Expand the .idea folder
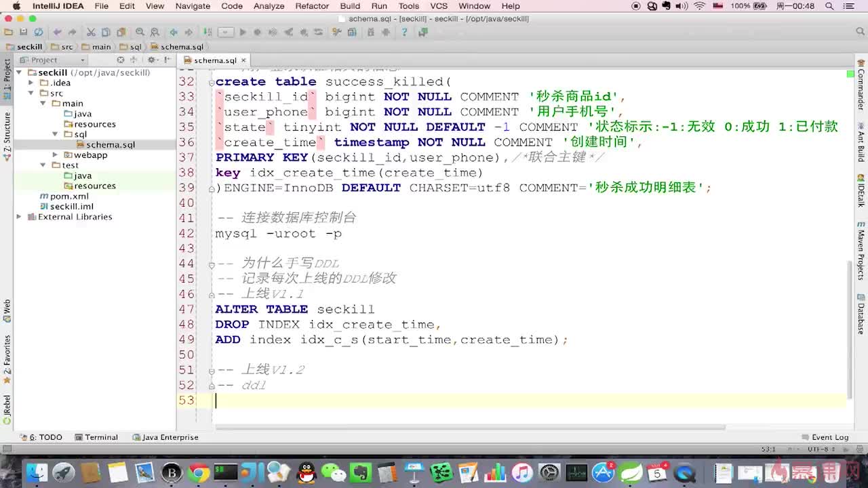Image resolution: width=868 pixels, height=488 pixels. pyautogui.click(x=31, y=83)
